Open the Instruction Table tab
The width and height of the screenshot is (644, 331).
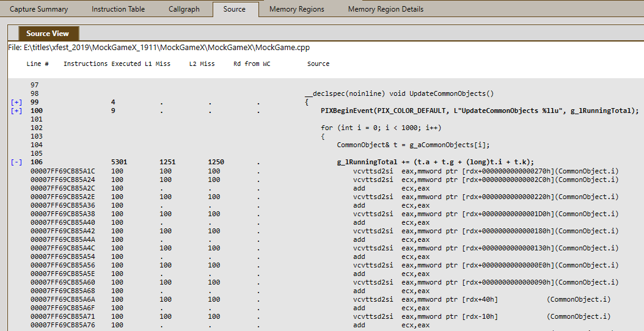click(119, 9)
